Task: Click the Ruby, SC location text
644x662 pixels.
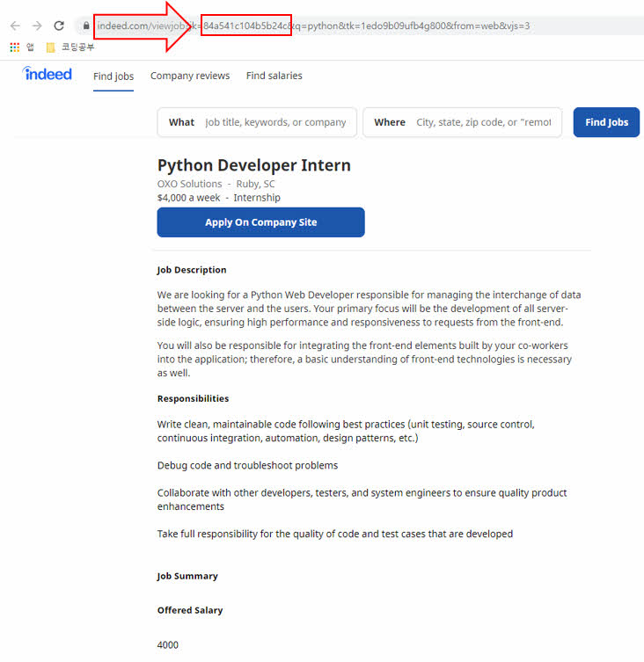Action: [x=255, y=184]
